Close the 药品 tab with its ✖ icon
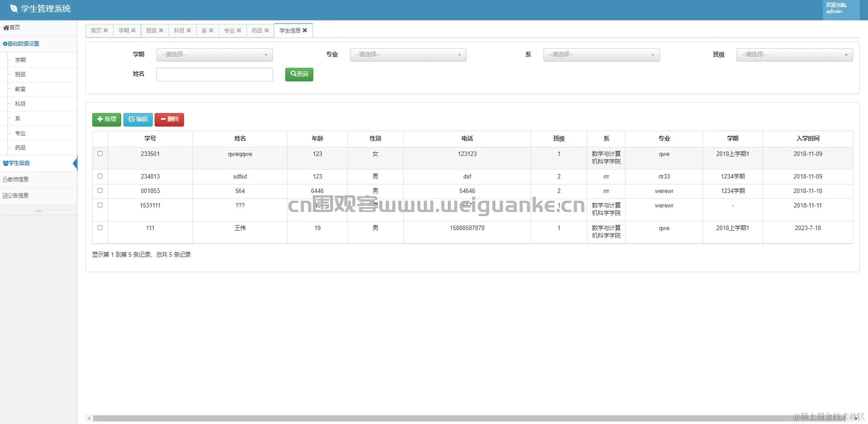The image size is (868, 424). pos(267,30)
